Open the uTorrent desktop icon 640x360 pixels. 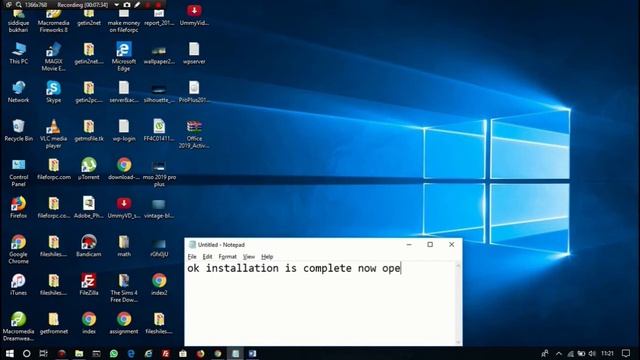tap(89, 169)
